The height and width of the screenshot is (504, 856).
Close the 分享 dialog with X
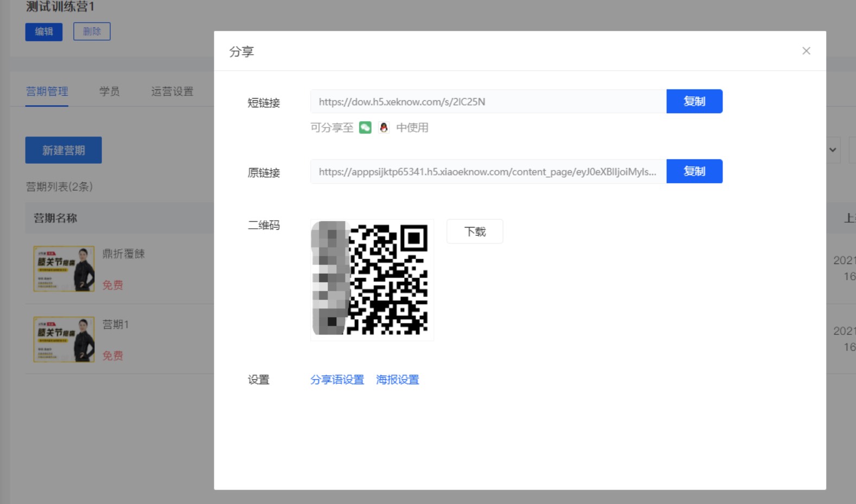[806, 51]
